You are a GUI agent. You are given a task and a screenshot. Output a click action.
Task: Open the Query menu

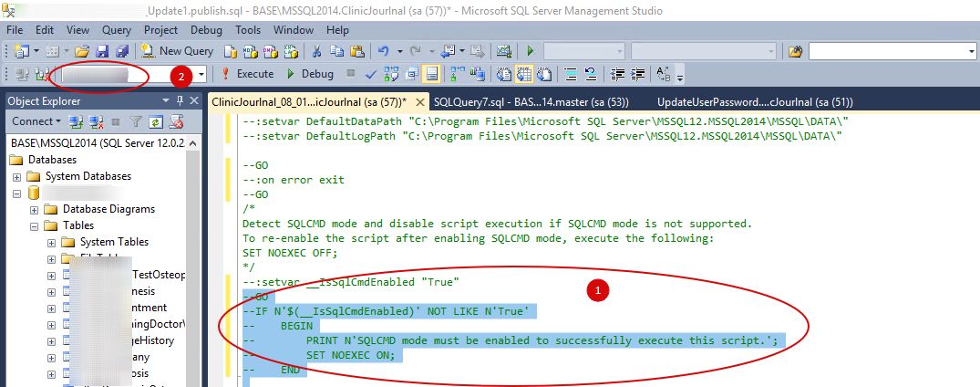click(117, 30)
